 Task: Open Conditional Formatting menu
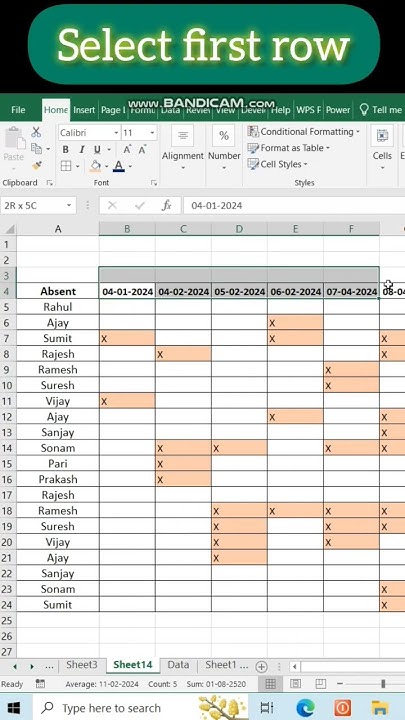(x=304, y=132)
